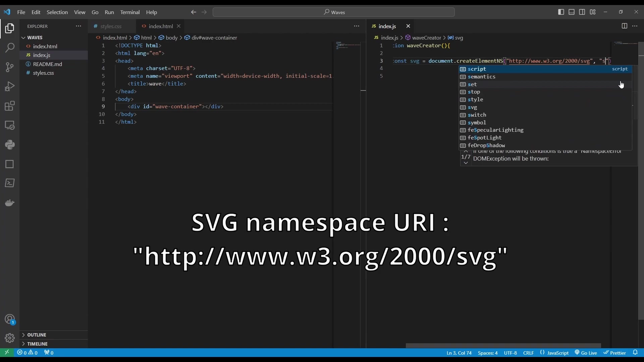Show next signature help overload
644x362 pixels.
466,163
